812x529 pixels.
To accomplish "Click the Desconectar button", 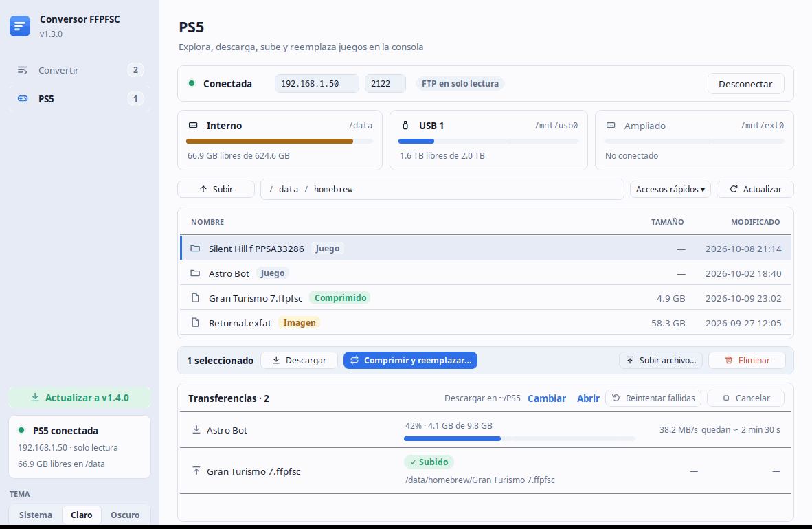I will coord(745,84).
